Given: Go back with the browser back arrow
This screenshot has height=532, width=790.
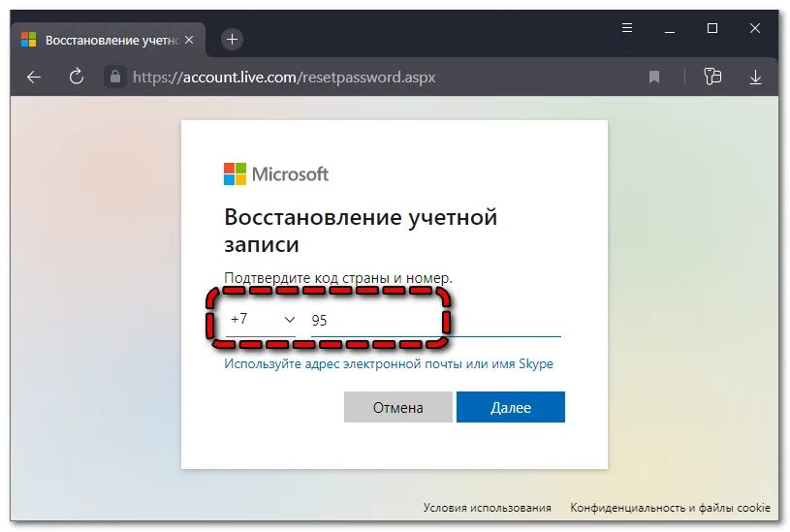Looking at the screenshot, I should pos(34,78).
